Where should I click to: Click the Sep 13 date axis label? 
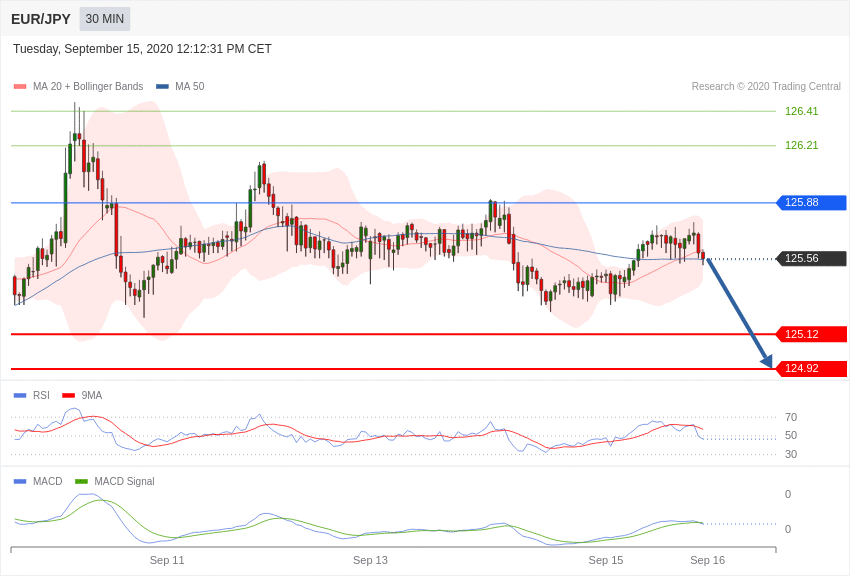[x=370, y=560]
